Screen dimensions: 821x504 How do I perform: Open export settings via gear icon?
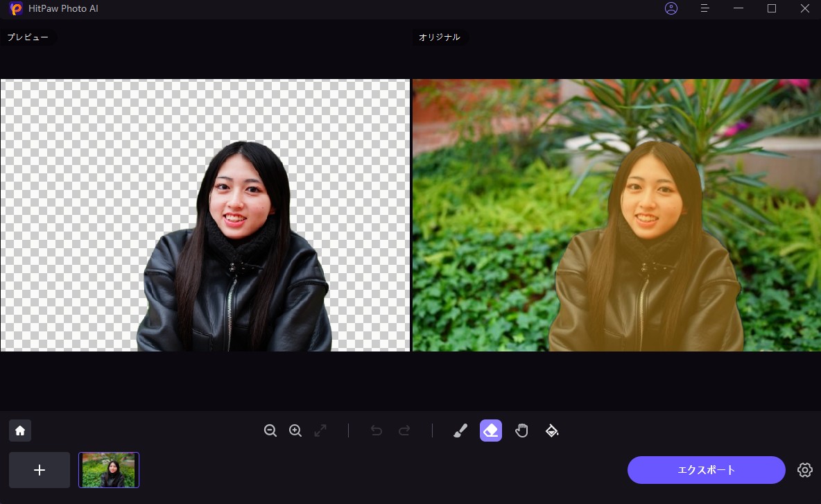[x=804, y=470]
